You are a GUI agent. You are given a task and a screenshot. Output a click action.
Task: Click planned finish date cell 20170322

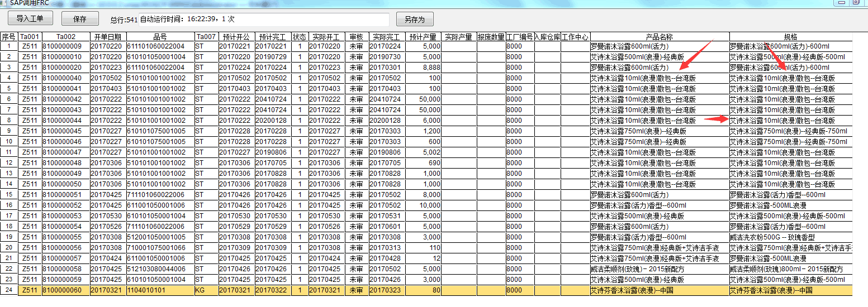pos(273,291)
